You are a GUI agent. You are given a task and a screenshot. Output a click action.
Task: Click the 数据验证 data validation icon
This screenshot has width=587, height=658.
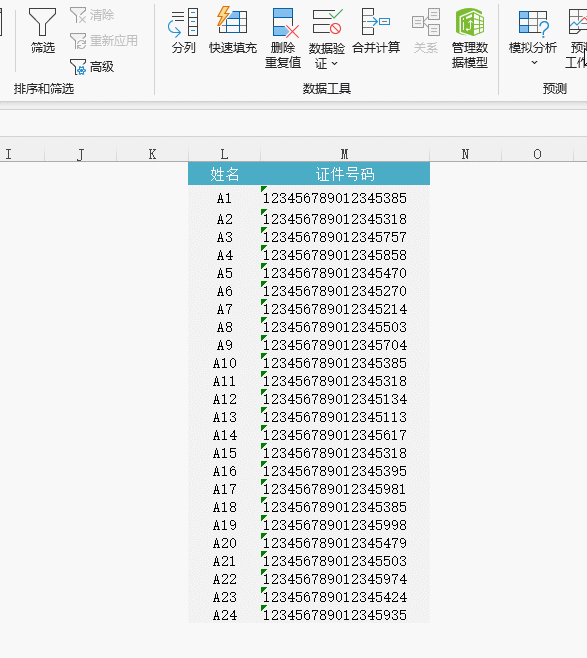coord(328,22)
